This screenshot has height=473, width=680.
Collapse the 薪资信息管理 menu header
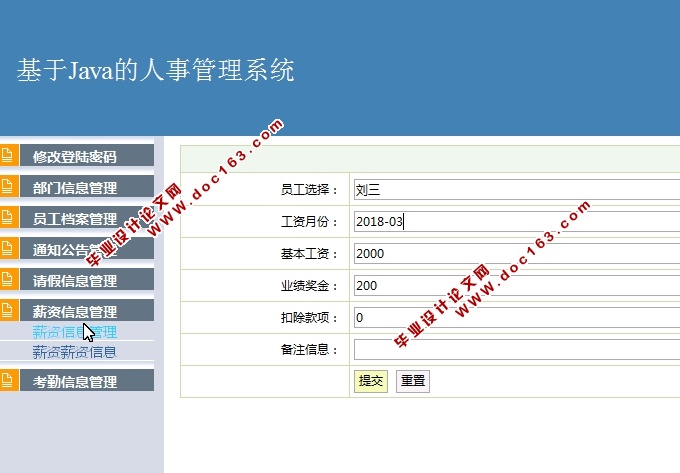pyautogui.click(x=87, y=310)
